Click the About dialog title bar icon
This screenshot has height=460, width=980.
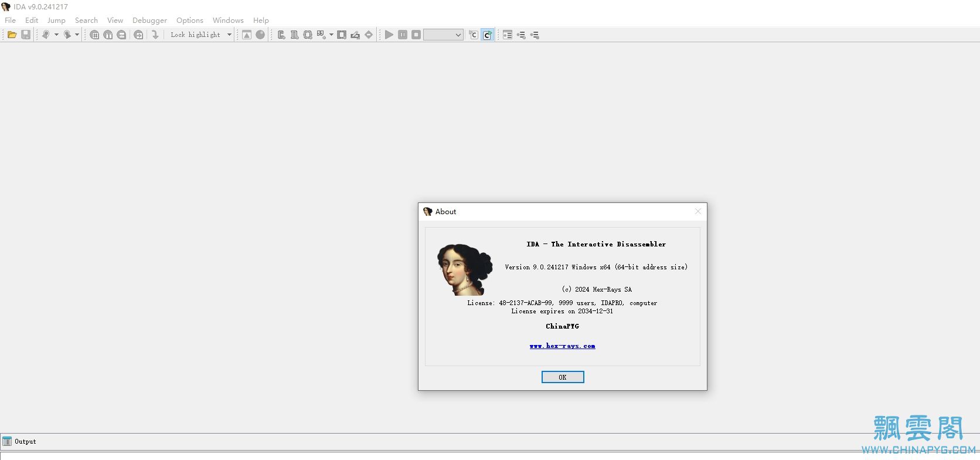click(428, 211)
